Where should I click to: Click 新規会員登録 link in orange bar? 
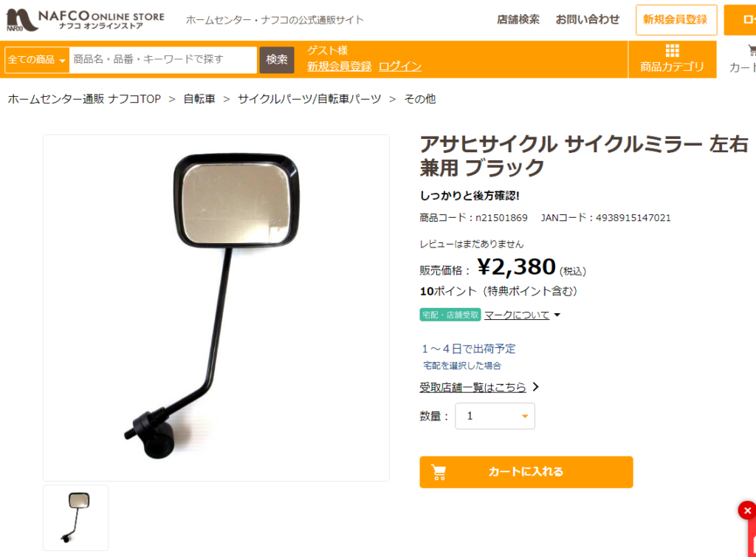[x=340, y=66]
